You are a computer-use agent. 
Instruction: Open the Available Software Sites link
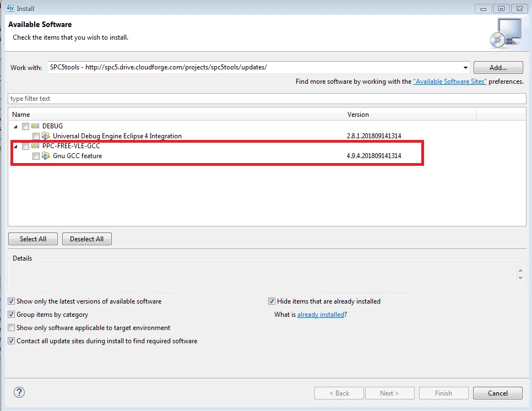449,82
